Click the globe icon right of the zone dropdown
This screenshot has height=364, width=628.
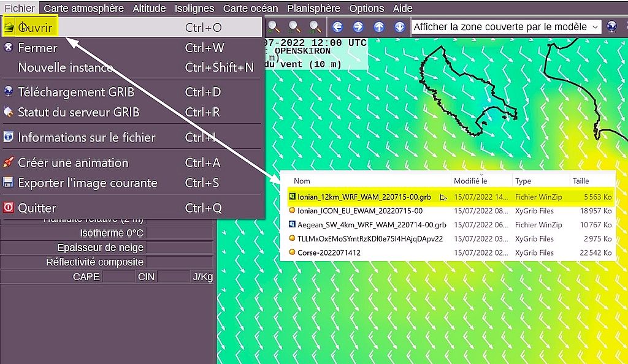(x=611, y=27)
